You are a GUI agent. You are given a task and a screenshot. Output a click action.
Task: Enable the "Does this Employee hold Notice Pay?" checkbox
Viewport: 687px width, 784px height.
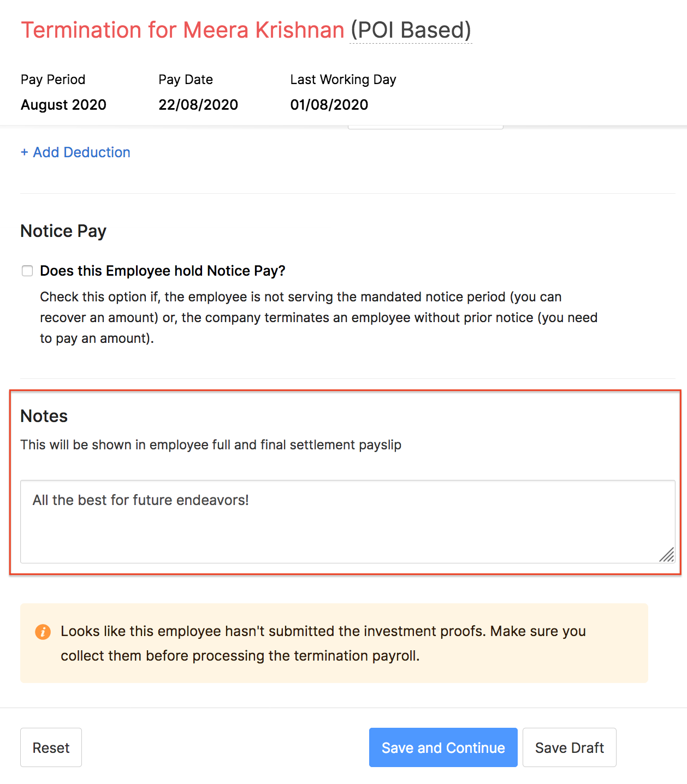[x=27, y=270]
